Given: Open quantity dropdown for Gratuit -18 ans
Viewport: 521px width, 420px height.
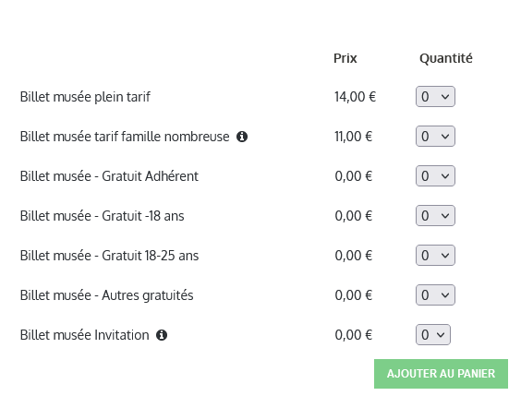Looking at the screenshot, I should tap(435, 216).
